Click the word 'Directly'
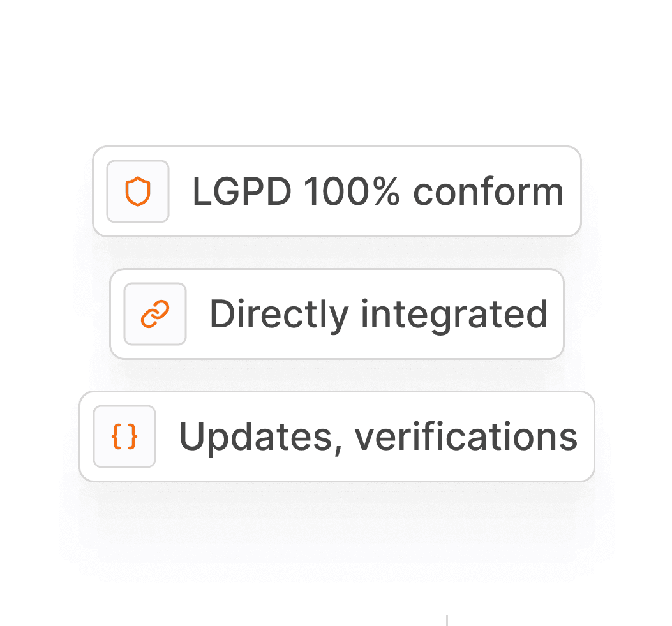Screen dimensions: 672x626 (x=279, y=316)
